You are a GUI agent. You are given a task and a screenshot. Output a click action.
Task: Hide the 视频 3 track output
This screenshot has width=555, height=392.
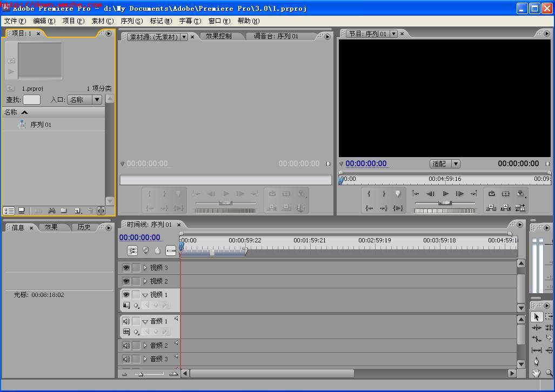126,267
